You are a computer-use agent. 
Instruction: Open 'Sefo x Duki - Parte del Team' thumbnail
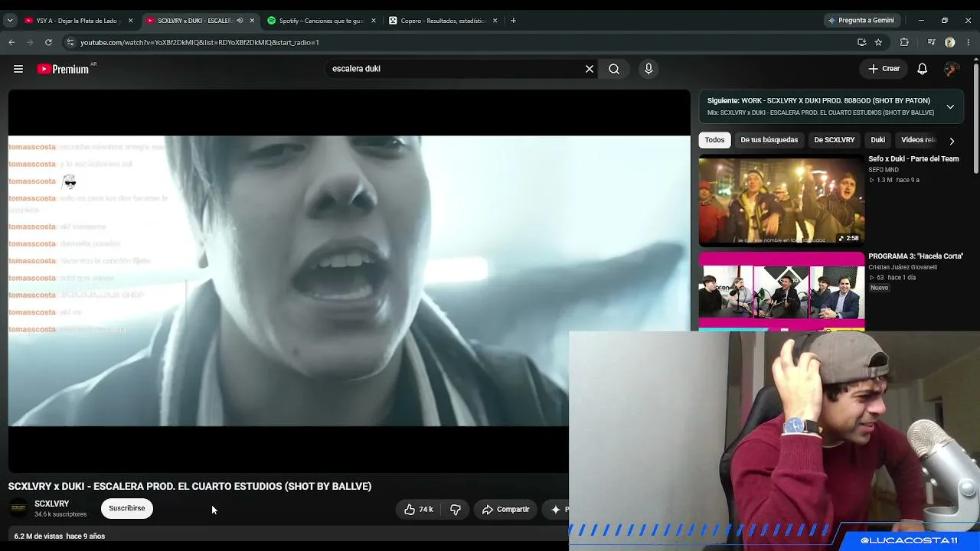[x=782, y=201]
